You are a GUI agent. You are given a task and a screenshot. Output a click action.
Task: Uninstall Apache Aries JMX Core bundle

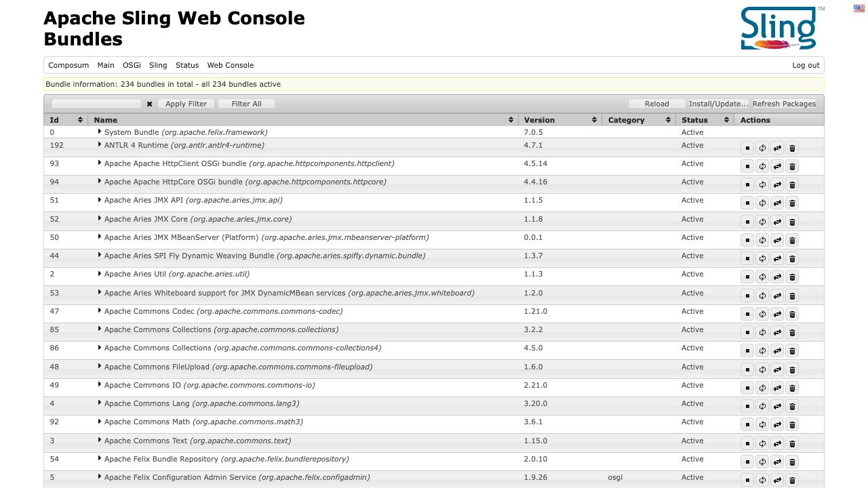pos(792,222)
